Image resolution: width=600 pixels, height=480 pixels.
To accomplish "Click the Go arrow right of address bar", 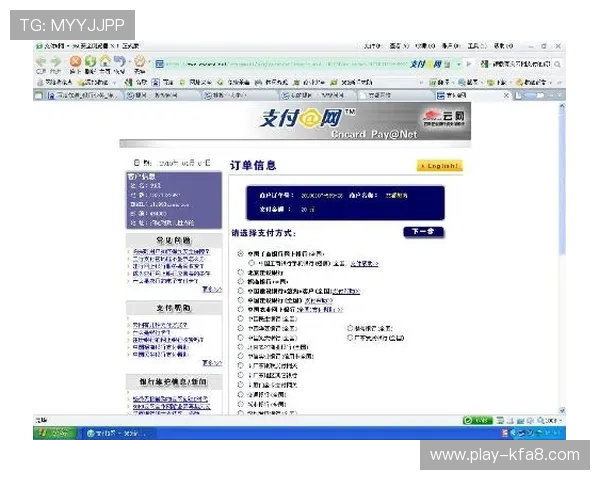I will click(x=469, y=64).
